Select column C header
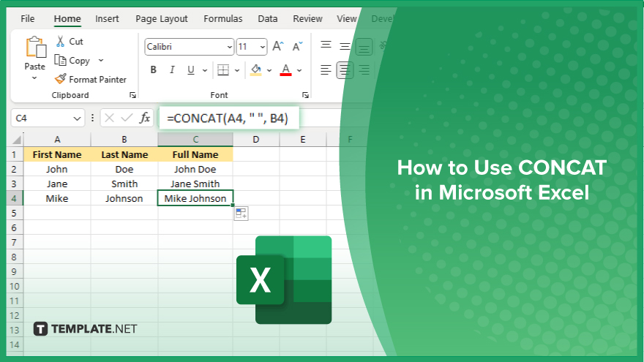This screenshot has height=362, width=644. click(195, 140)
